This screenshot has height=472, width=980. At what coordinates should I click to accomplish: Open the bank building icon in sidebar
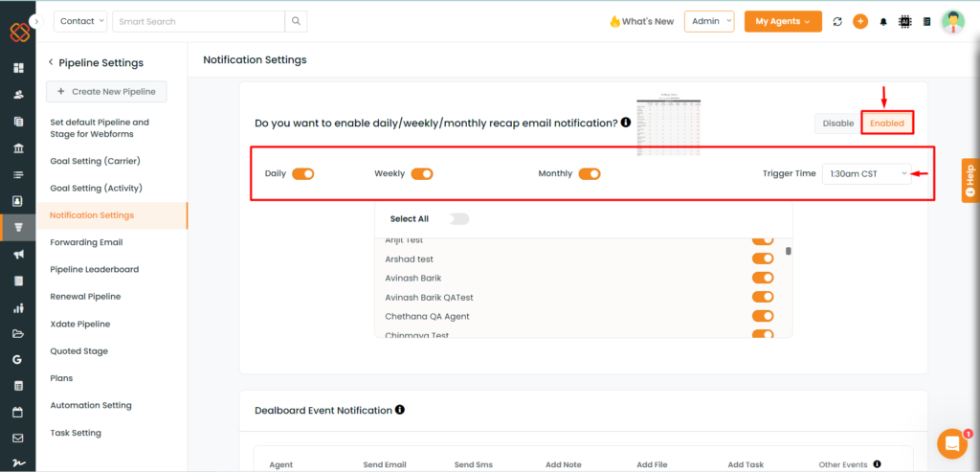tap(18, 148)
